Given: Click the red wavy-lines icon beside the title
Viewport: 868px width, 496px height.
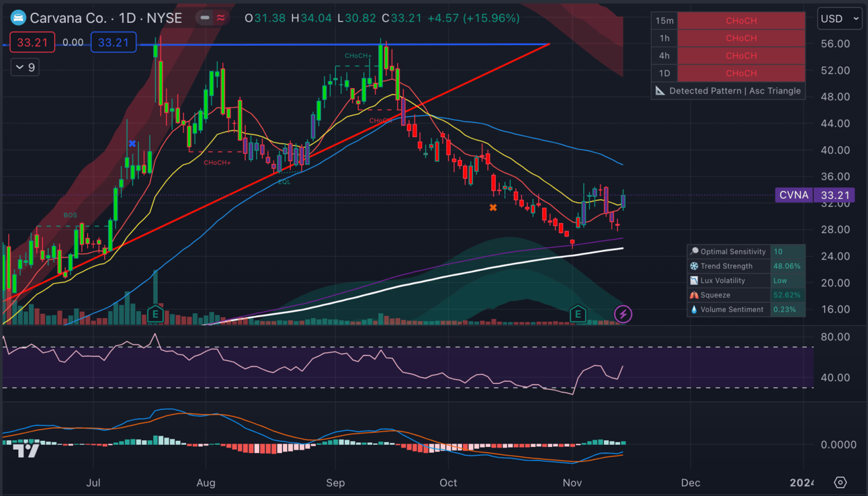Looking at the screenshot, I should coord(220,18).
